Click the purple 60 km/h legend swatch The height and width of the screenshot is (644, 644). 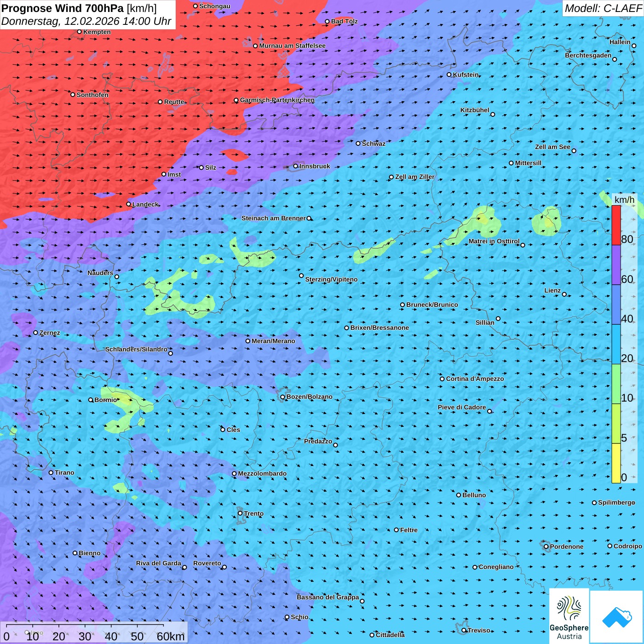point(616,265)
